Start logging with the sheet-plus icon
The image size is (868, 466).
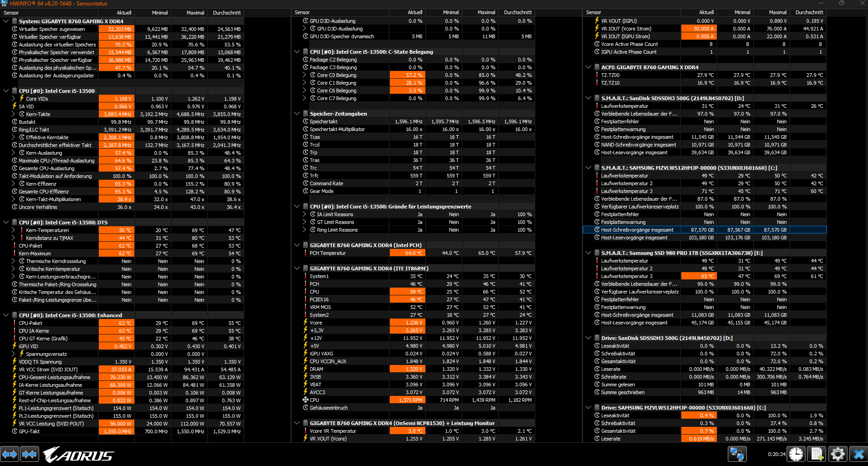pyautogui.click(x=817, y=454)
